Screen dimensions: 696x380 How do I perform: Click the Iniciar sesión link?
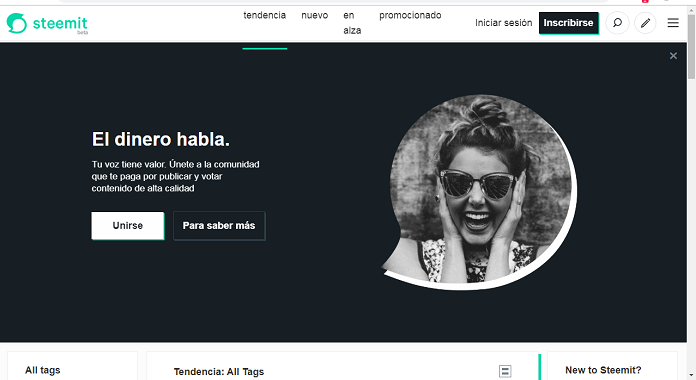click(x=503, y=23)
